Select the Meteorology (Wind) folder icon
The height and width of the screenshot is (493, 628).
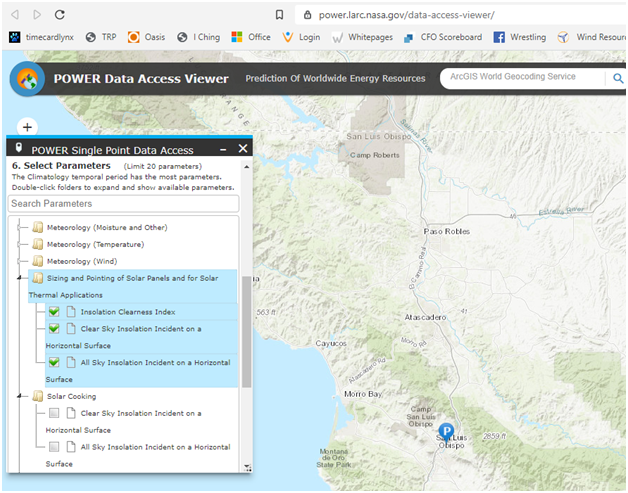click(x=38, y=261)
